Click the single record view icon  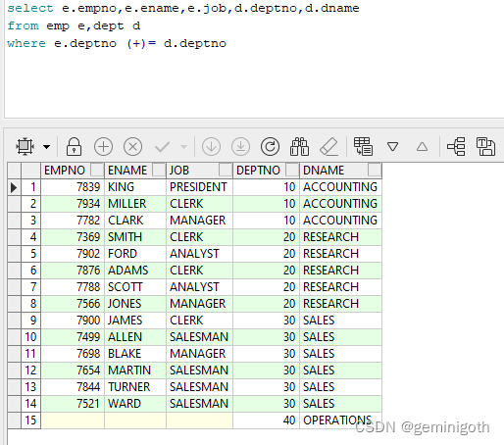point(363,146)
